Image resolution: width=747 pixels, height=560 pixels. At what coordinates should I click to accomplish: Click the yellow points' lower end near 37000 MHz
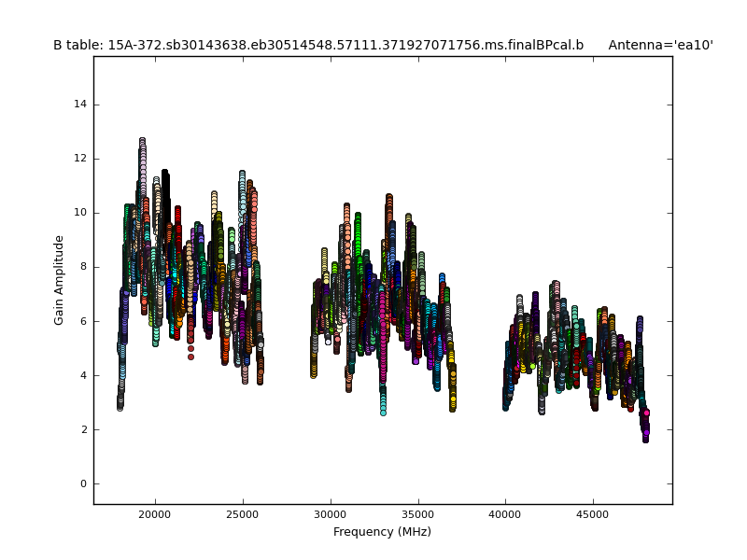453,407
